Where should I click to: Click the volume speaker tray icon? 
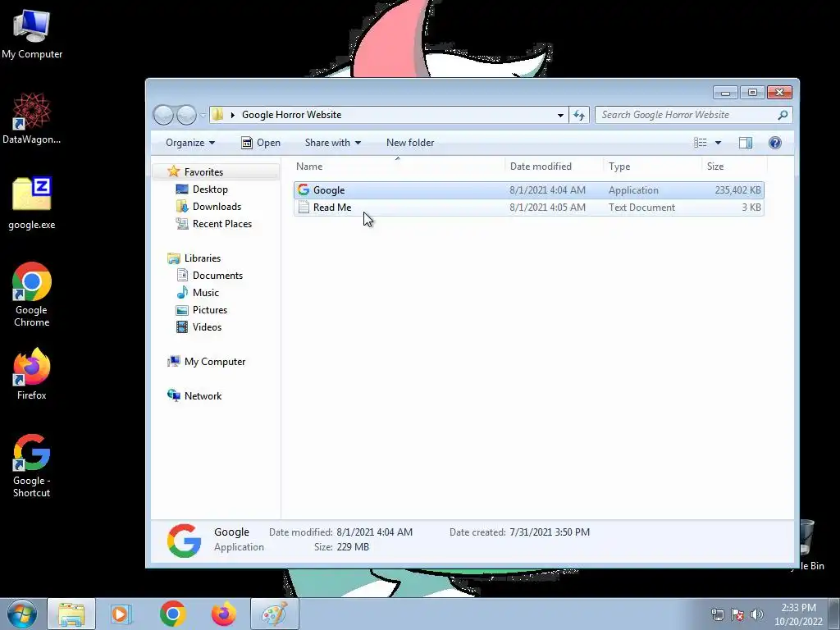click(x=757, y=614)
